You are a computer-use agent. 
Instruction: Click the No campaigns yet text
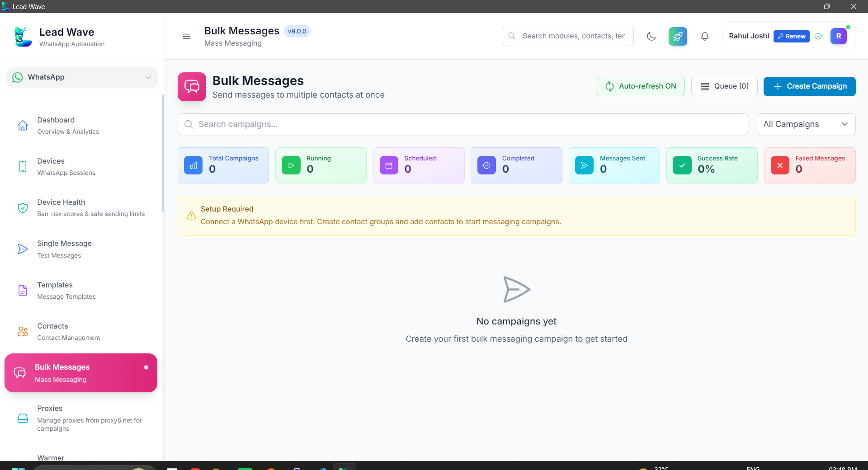tap(516, 321)
